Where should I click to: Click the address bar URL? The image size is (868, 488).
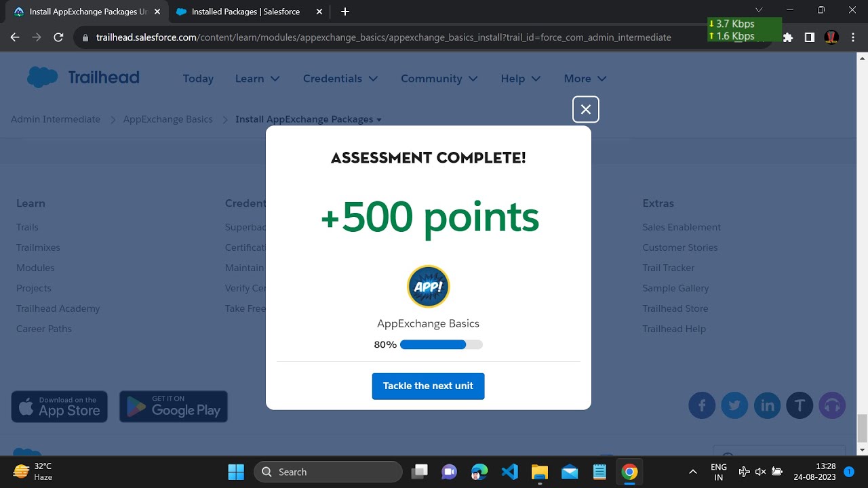(383, 37)
